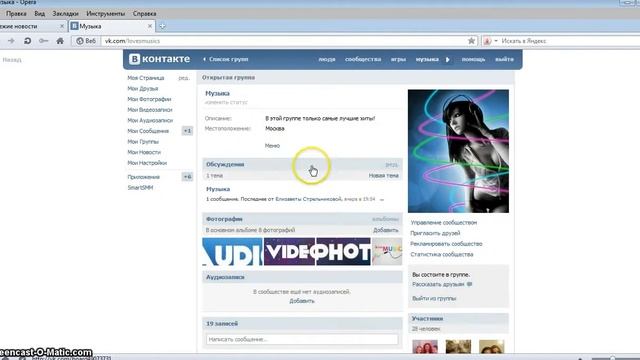Open Елизаветы Стрельниковой profile link
640x360 pixels.
click(x=308, y=199)
